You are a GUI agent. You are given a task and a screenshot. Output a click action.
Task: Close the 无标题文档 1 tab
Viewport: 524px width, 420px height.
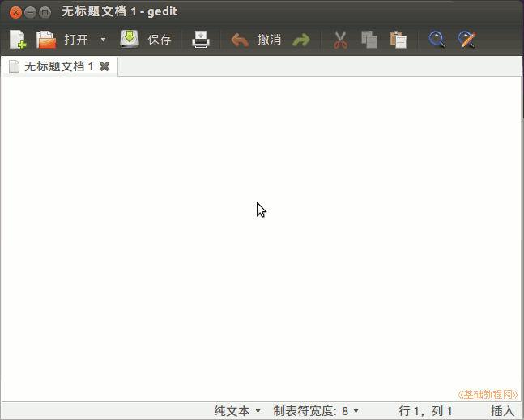click(104, 66)
